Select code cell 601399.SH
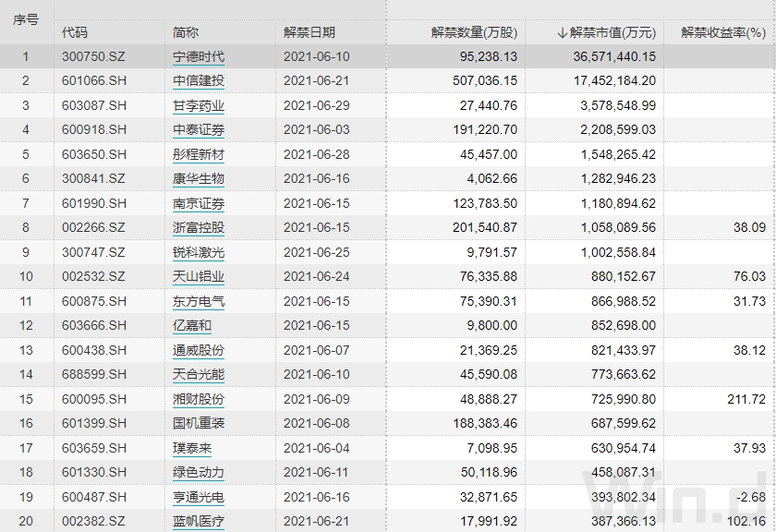 94,424
